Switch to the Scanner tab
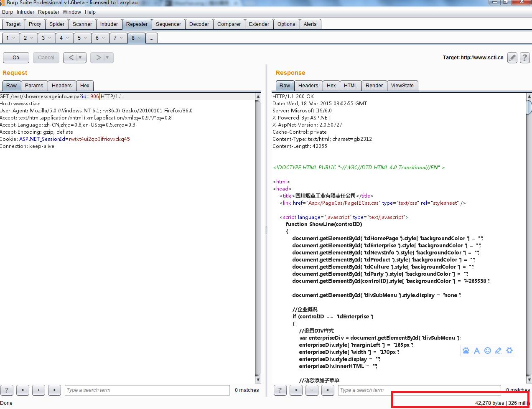This screenshot has height=409, width=532. [x=82, y=24]
